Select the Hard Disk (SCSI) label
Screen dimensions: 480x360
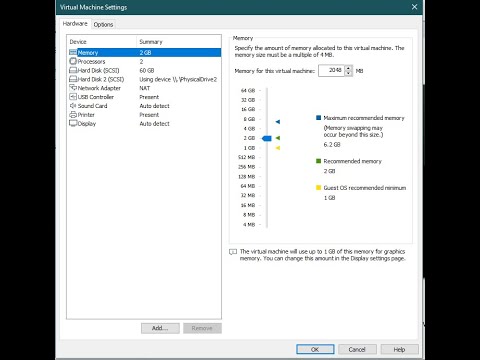point(98,70)
